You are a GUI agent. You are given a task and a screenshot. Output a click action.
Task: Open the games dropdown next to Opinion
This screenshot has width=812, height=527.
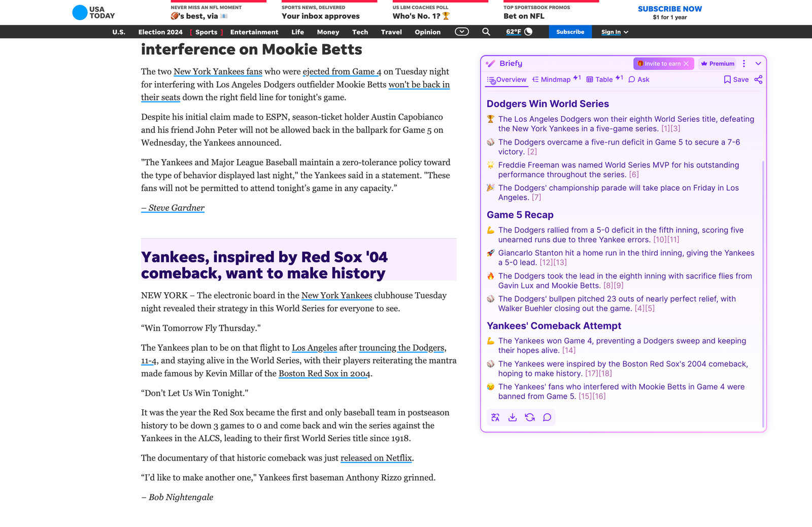coord(461,31)
